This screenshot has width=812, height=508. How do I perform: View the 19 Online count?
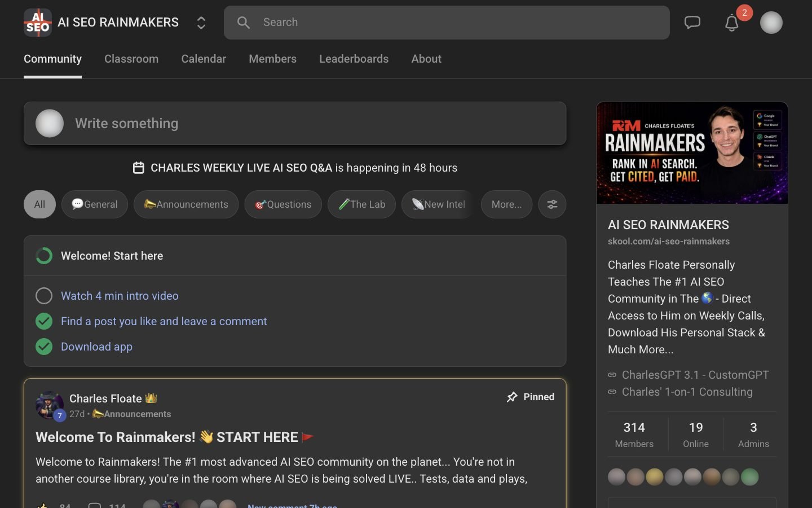point(696,435)
